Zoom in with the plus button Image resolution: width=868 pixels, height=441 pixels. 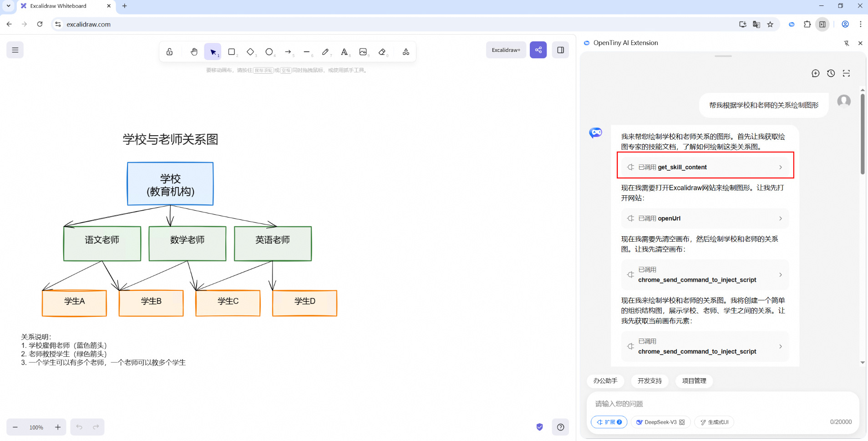tap(58, 427)
